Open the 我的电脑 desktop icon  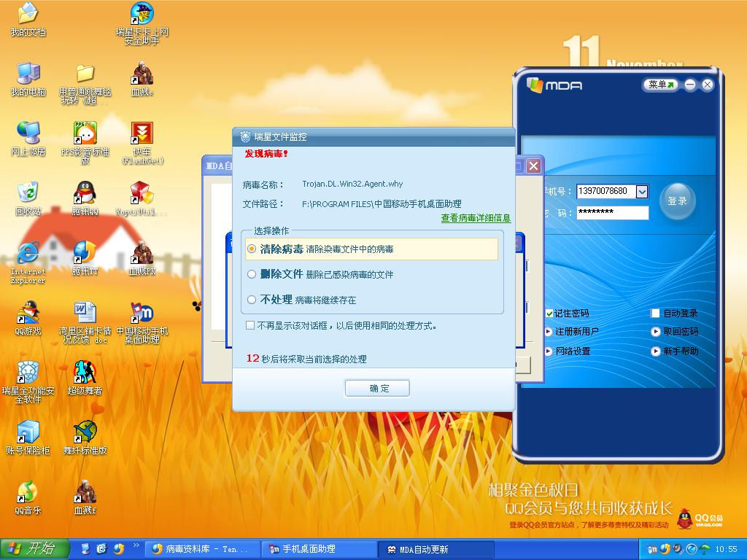point(28,79)
